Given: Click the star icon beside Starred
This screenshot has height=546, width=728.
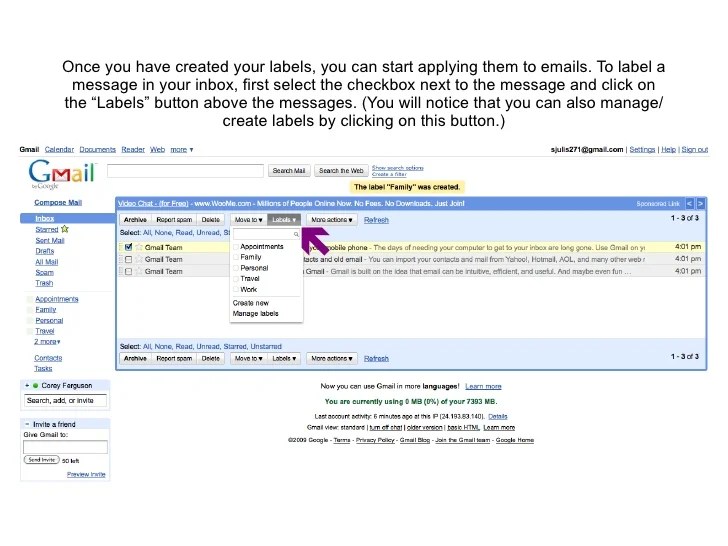Looking at the screenshot, I should 65,229.
